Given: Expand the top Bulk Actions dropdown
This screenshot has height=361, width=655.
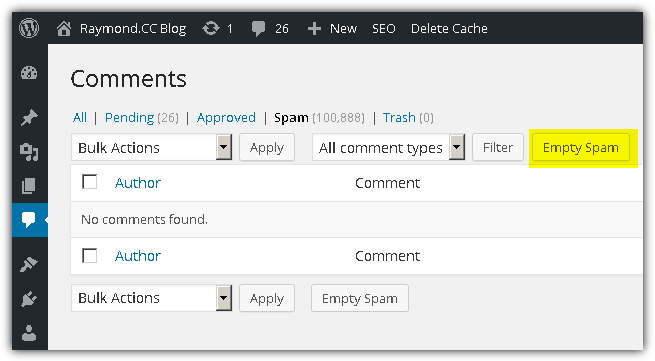Looking at the screenshot, I should (x=152, y=147).
